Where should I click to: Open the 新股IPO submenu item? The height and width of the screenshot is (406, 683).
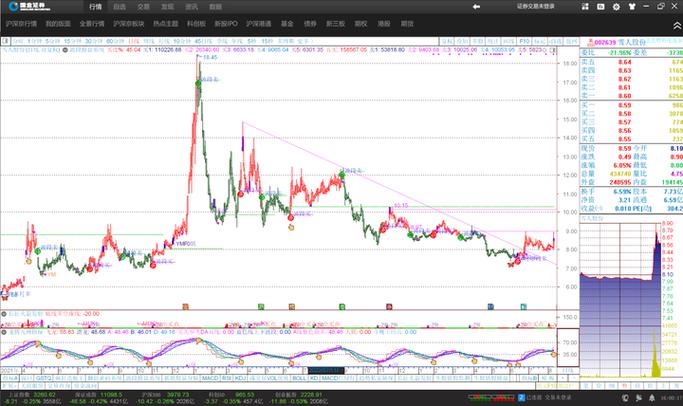[226, 24]
